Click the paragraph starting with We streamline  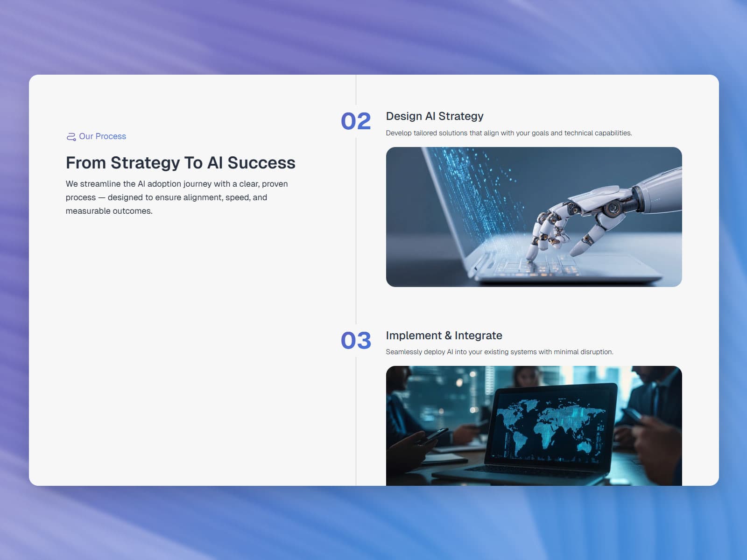(x=176, y=197)
